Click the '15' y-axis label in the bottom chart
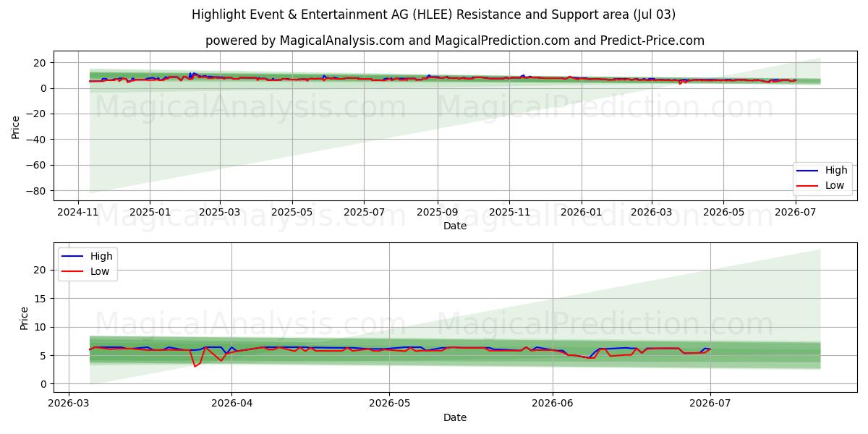This screenshot has width=868, height=434. click(x=41, y=298)
